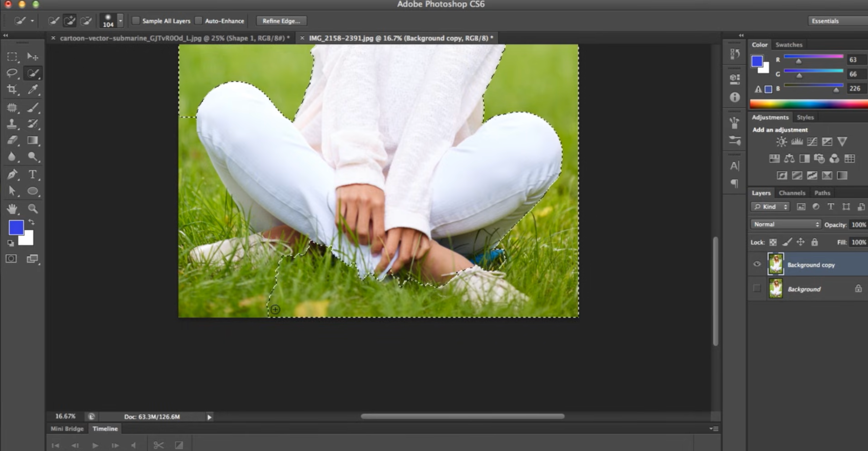Select the Lasso tool
Image resolution: width=868 pixels, height=451 pixels.
pyautogui.click(x=12, y=73)
